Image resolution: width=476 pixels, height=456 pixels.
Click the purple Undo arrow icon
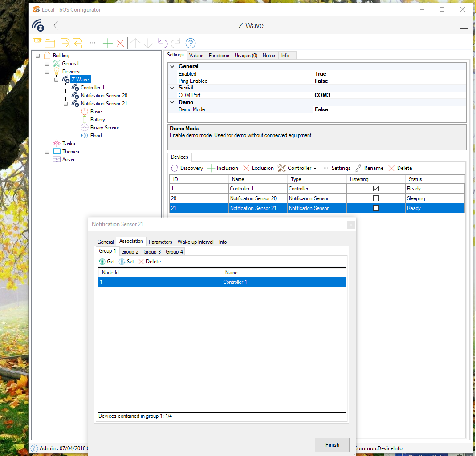click(163, 43)
